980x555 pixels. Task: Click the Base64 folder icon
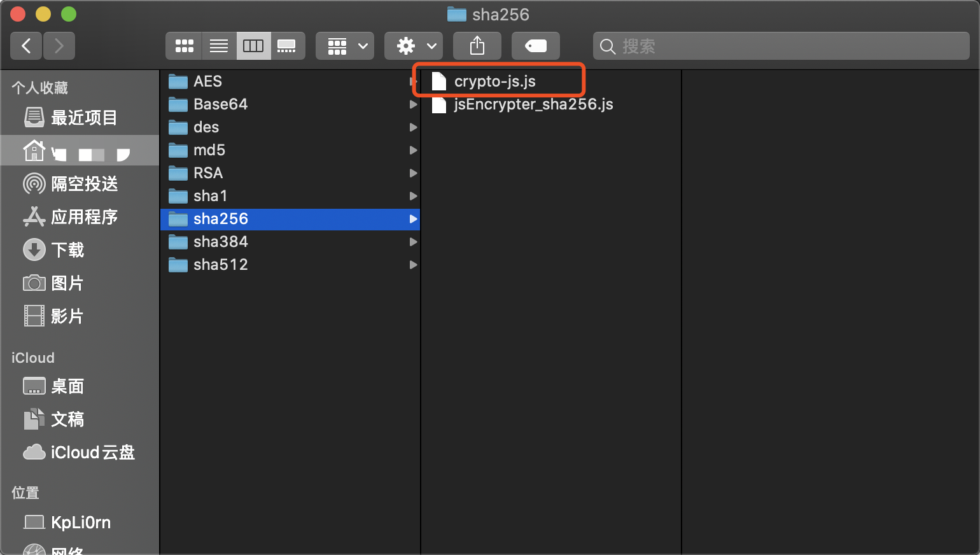pos(178,104)
